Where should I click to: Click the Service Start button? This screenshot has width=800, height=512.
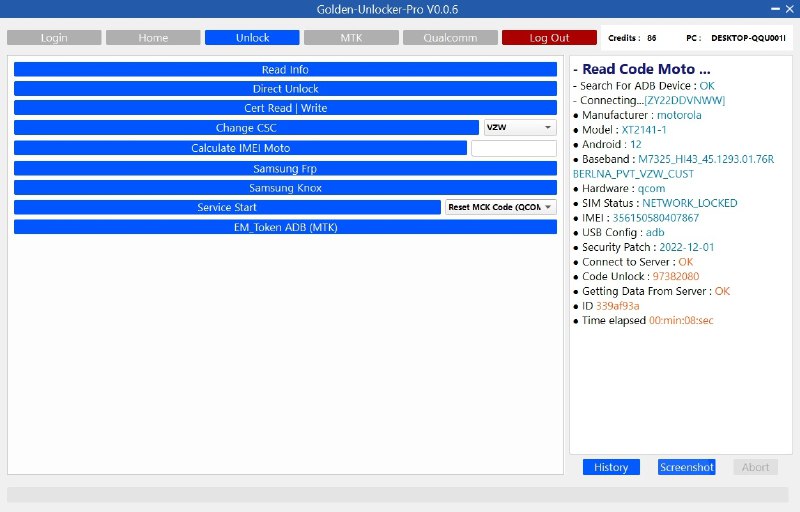coord(227,207)
